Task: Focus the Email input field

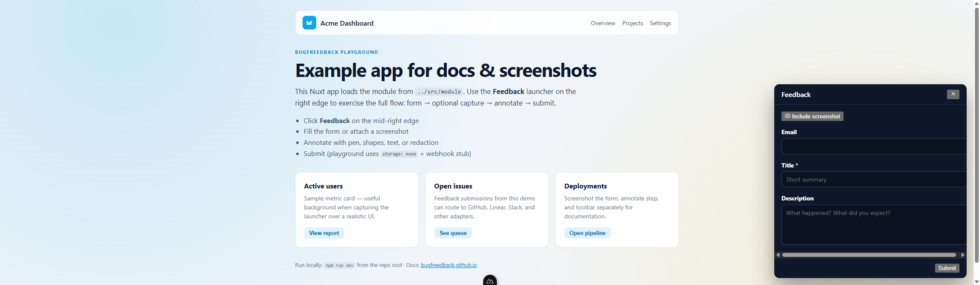Action: pyautogui.click(x=873, y=146)
